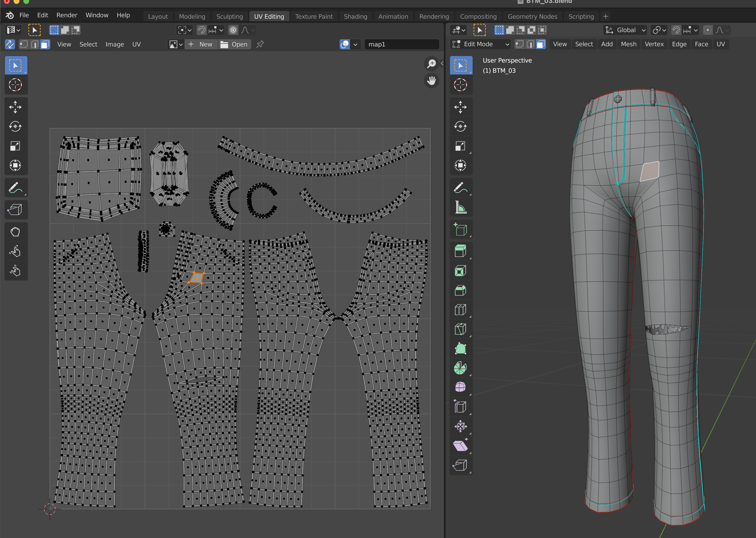Select the Rotate tool in UV editor
This screenshot has width=756, height=538.
point(16,127)
